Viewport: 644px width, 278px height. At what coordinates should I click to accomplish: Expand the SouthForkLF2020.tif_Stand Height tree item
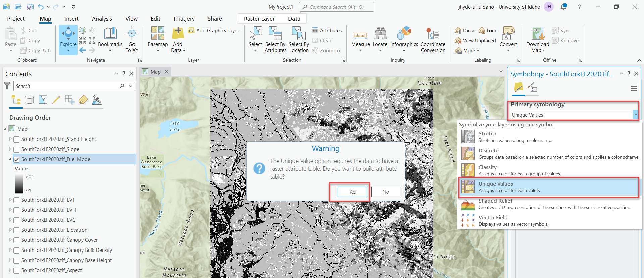10,139
